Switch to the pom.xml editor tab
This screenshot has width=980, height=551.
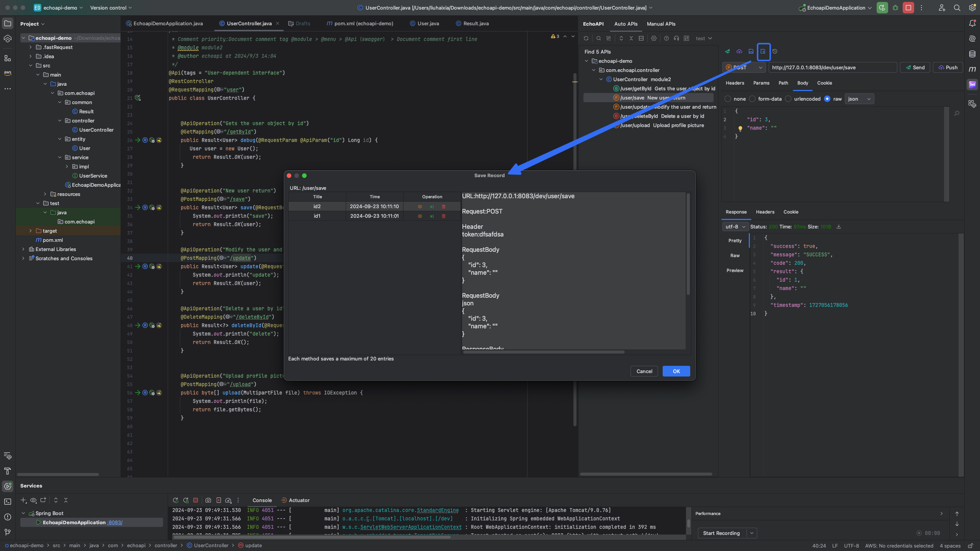(x=359, y=23)
